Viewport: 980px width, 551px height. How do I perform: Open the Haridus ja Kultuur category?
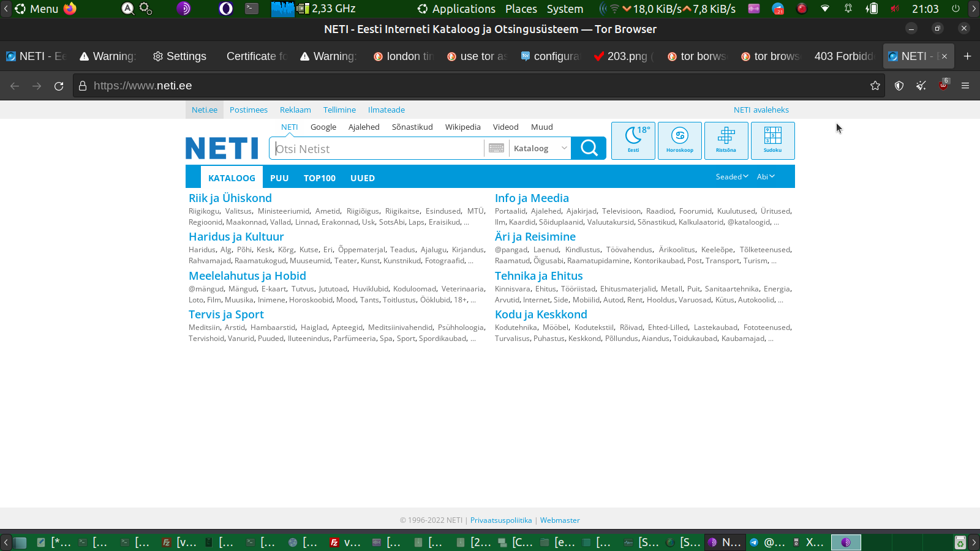point(236,237)
